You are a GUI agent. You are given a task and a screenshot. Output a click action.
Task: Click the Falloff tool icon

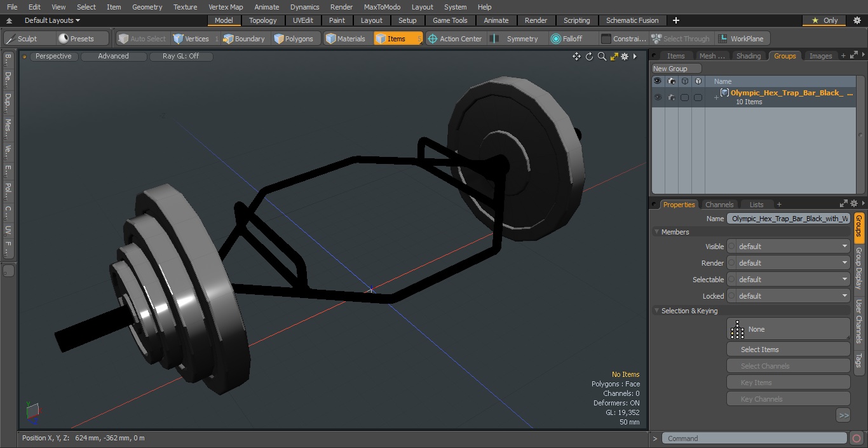tap(556, 39)
